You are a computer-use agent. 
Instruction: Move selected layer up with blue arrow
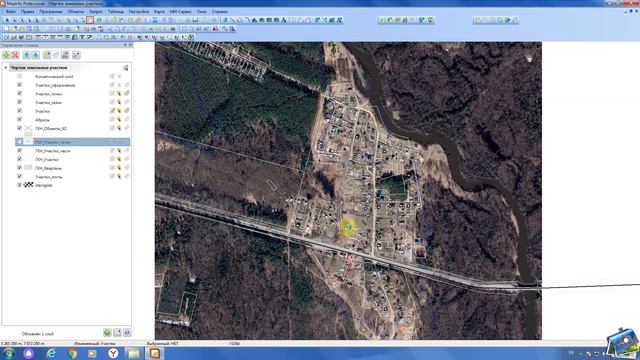27,55
